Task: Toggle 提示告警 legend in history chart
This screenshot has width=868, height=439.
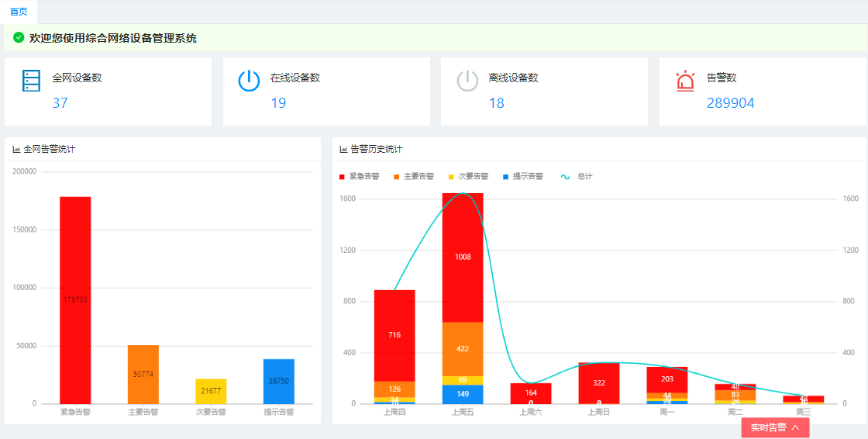Action: 522,176
